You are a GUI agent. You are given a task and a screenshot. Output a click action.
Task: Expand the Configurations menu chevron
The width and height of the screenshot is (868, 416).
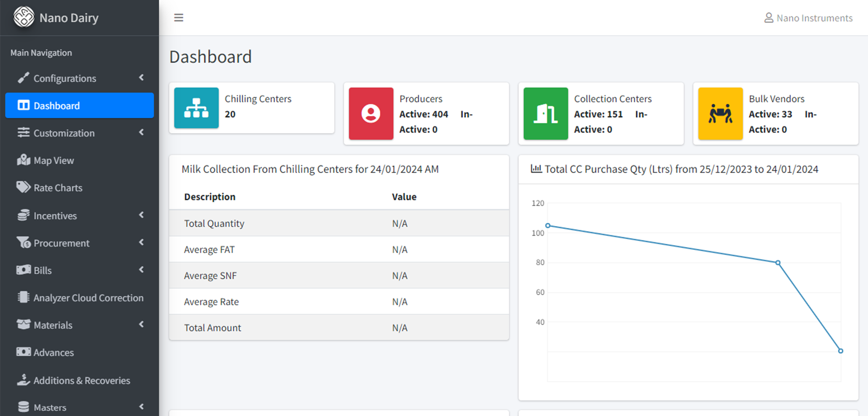[x=141, y=78]
